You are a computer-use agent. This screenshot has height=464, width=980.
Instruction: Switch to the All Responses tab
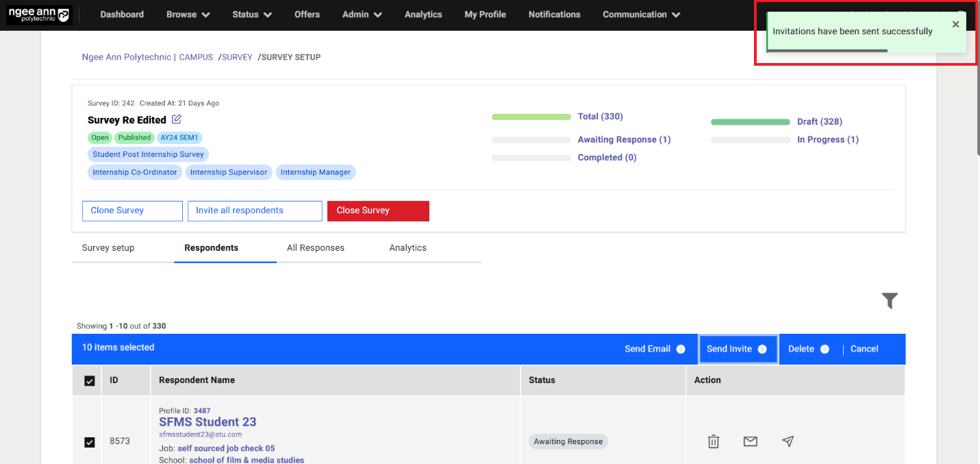click(316, 248)
